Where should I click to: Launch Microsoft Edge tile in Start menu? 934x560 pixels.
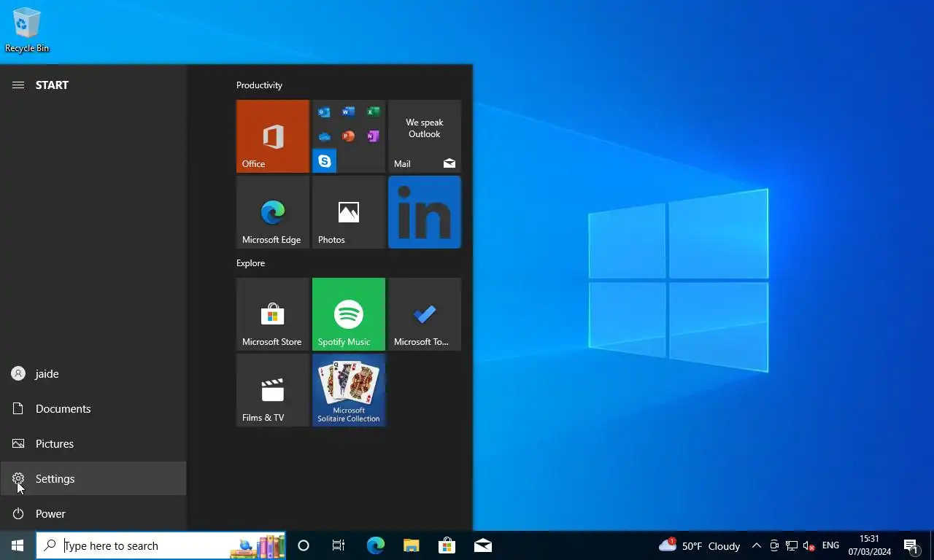point(273,212)
